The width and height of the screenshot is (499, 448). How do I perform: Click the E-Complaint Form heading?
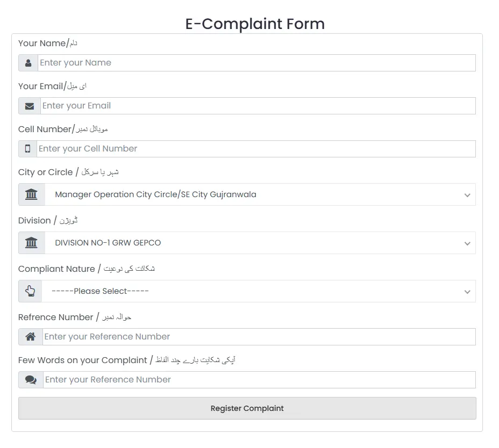(254, 24)
